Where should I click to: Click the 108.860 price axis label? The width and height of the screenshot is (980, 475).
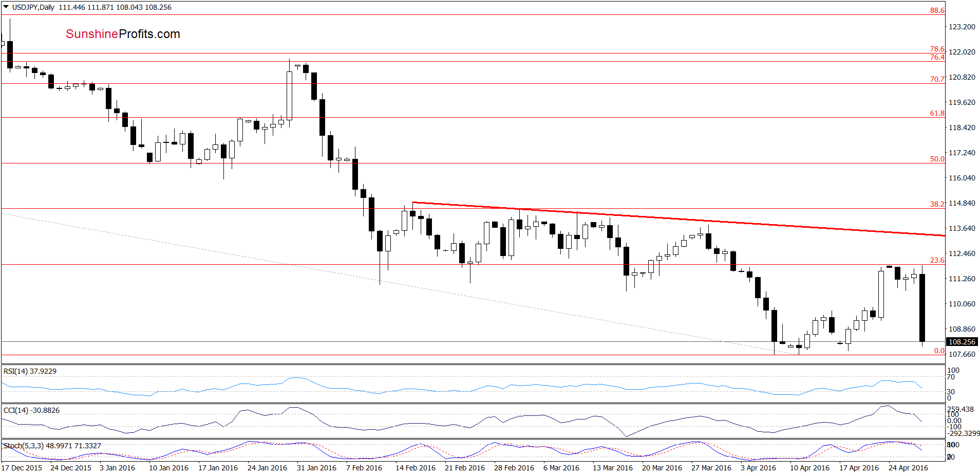962,329
